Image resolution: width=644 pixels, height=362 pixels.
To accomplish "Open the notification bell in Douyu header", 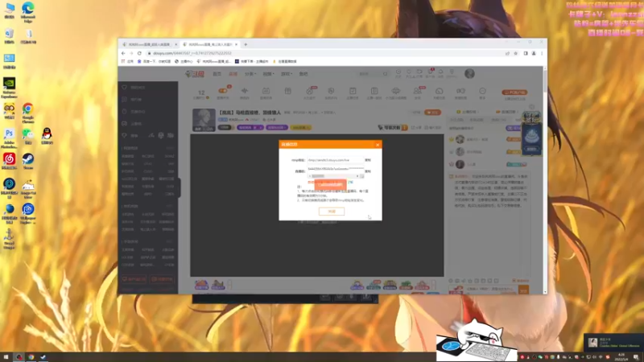I will click(440, 73).
